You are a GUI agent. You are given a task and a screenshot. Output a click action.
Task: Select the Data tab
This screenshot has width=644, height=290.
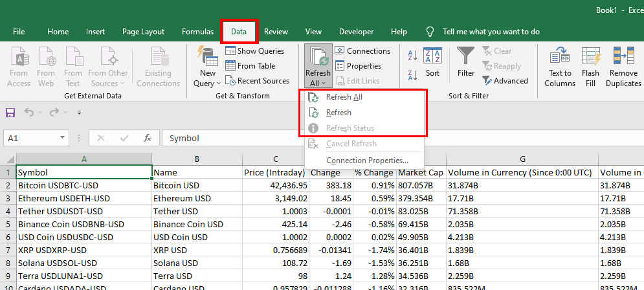pos(239,32)
